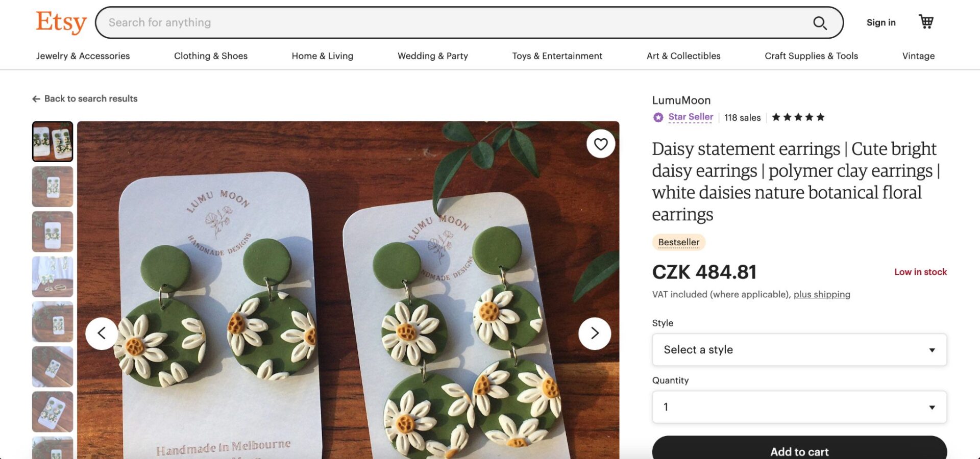
Task: Click Sign in
Action: (x=881, y=22)
